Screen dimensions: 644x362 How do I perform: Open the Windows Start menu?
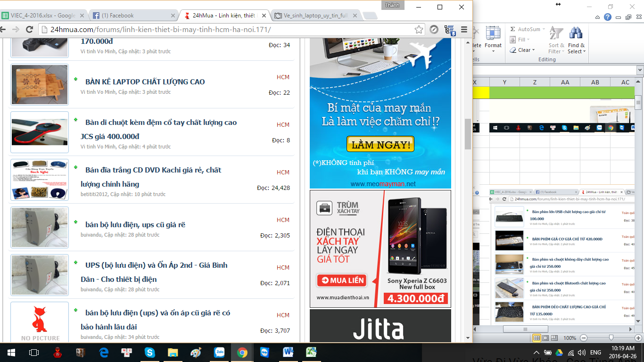10,353
